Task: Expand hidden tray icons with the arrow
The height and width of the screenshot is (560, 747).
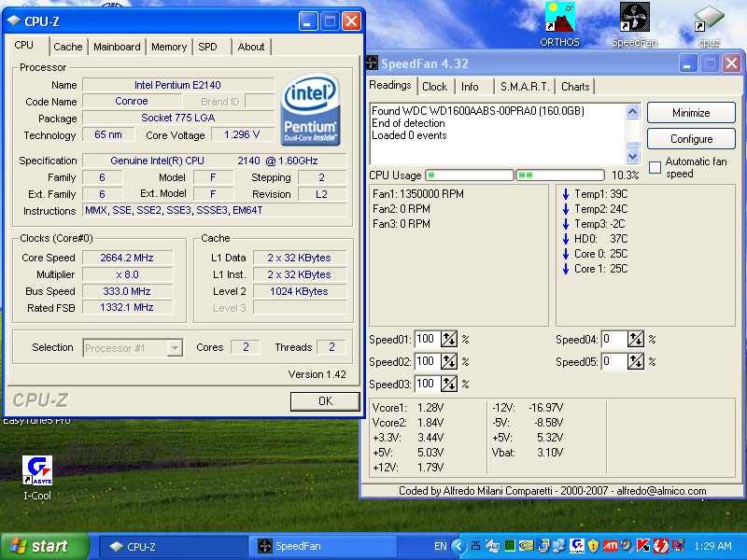Action: point(458,546)
